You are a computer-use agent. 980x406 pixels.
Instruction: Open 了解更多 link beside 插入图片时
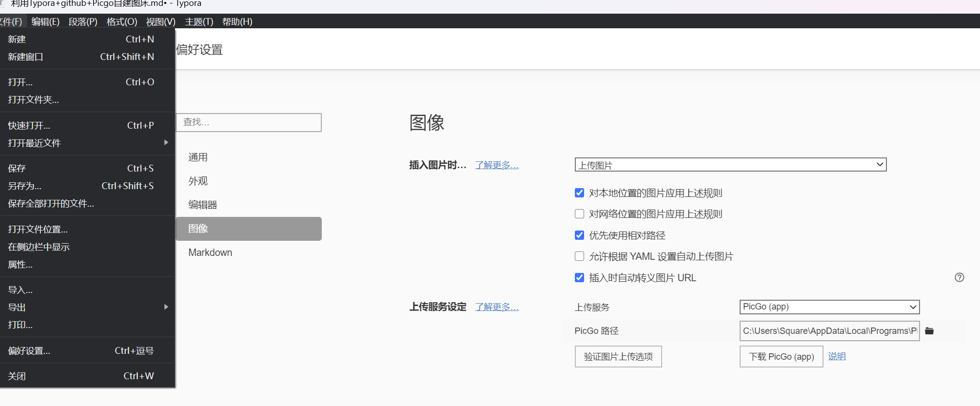[497, 165]
